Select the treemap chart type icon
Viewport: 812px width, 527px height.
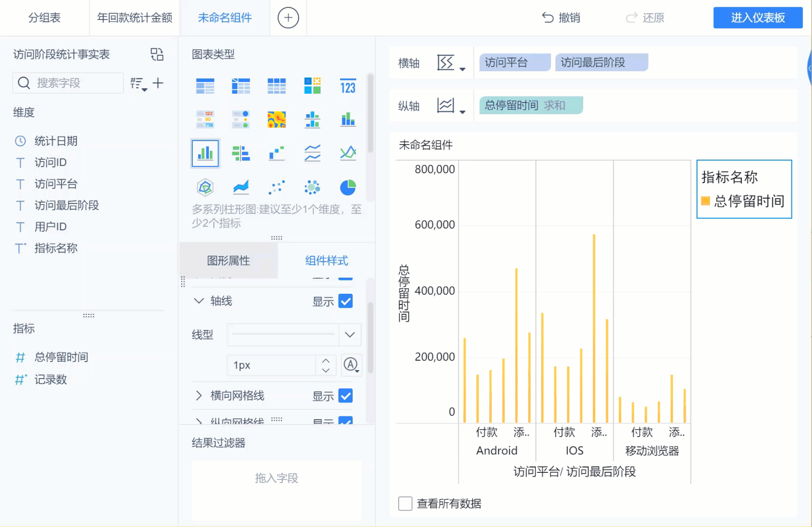[312, 86]
